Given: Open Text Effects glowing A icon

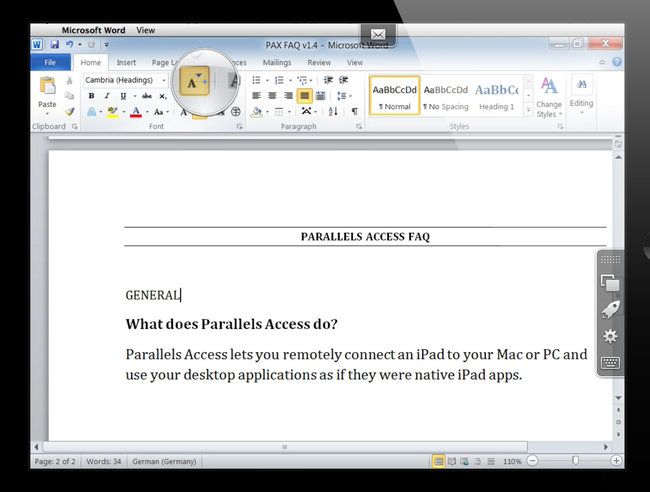Looking at the screenshot, I should 92,111.
